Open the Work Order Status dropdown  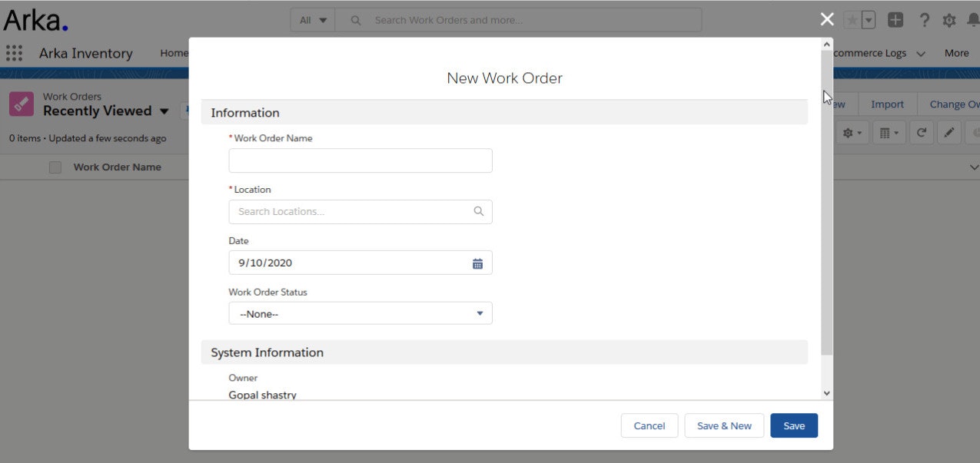(x=360, y=313)
